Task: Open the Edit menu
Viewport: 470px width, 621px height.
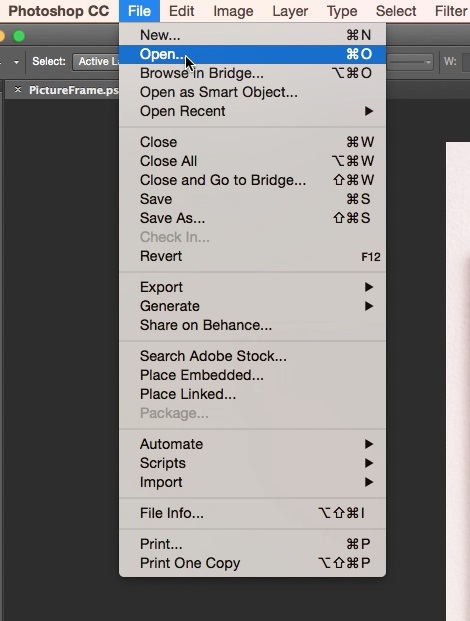Action: [181, 11]
